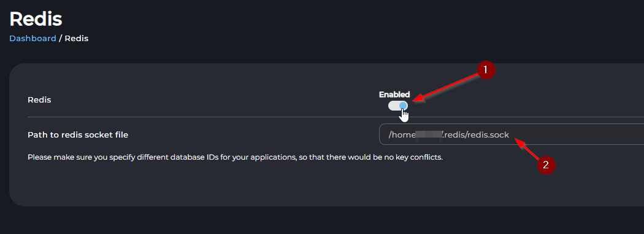
Task: Open the Dashboard breadcrumb link
Action: 33,38
